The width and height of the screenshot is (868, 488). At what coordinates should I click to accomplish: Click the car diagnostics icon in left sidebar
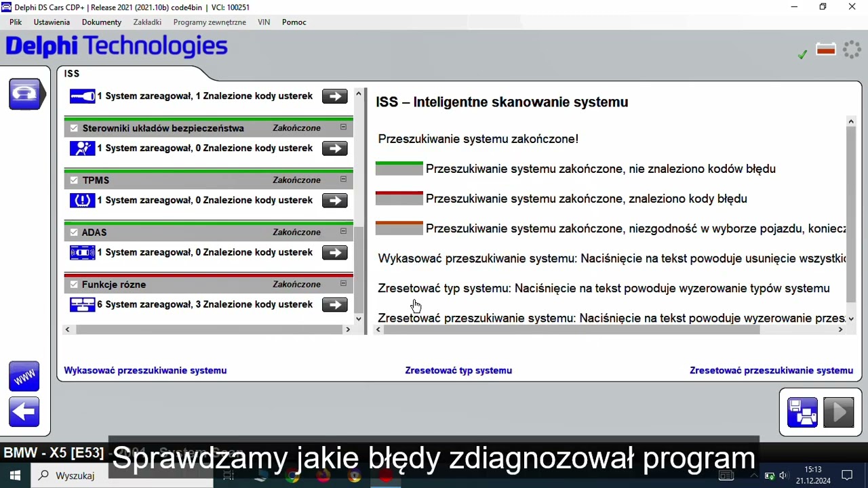point(25,94)
